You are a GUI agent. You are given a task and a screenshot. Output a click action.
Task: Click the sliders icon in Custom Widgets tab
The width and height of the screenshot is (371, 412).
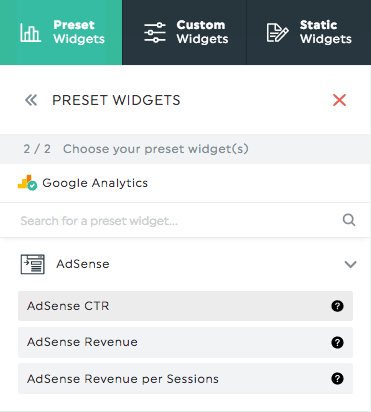[155, 32]
